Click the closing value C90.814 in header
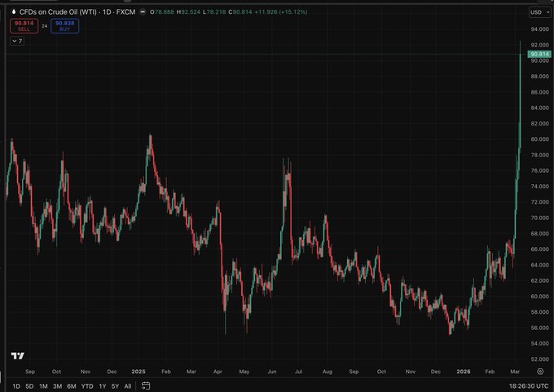Screen dimensions: 554x392 (240, 12)
